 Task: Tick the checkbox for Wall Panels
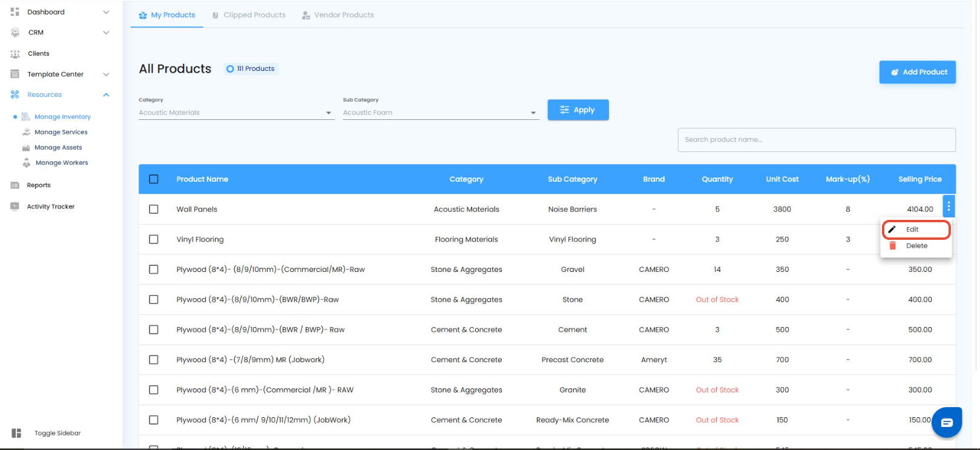coord(154,209)
